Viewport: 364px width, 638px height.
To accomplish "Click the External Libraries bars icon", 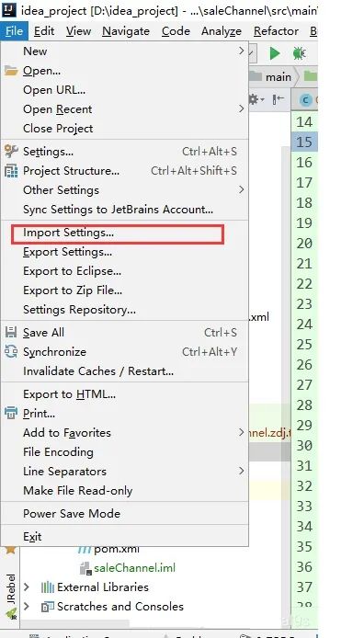I will [48, 587].
